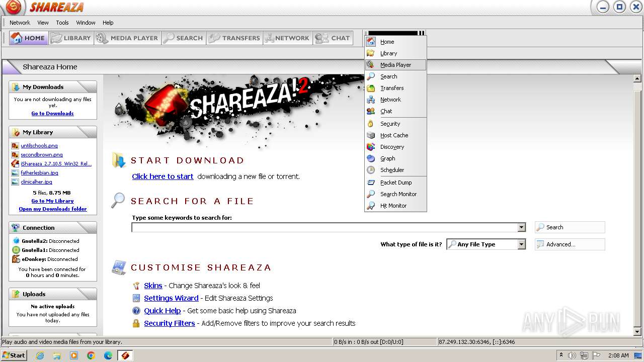Select Transfers in the dropdown menu
This screenshot has height=362, width=644.
click(x=395, y=88)
